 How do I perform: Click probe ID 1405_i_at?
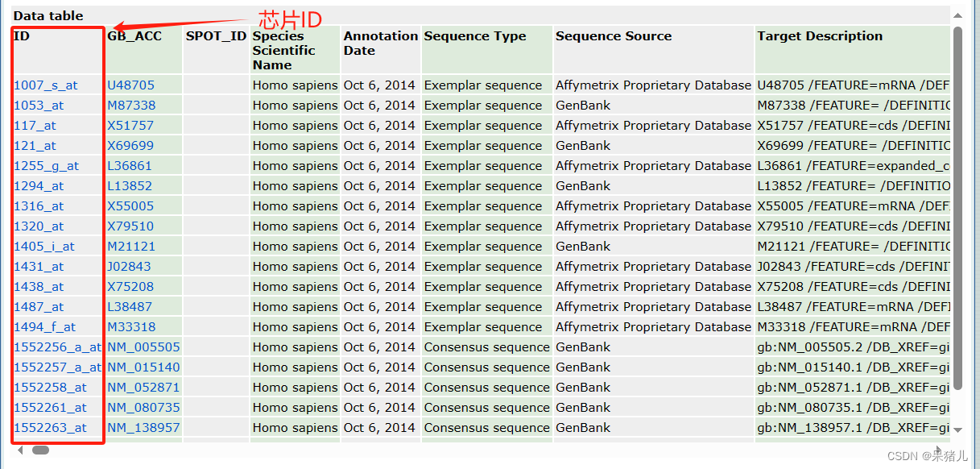pos(44,247)
